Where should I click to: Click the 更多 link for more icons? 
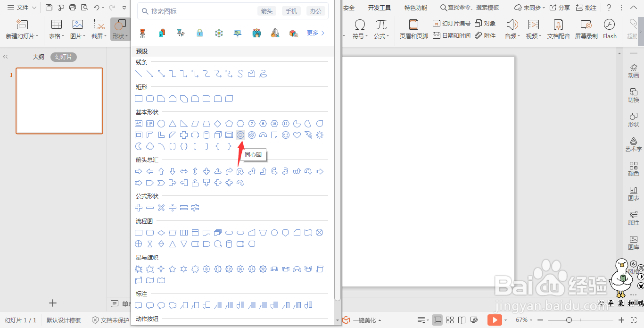coord(316,33)
